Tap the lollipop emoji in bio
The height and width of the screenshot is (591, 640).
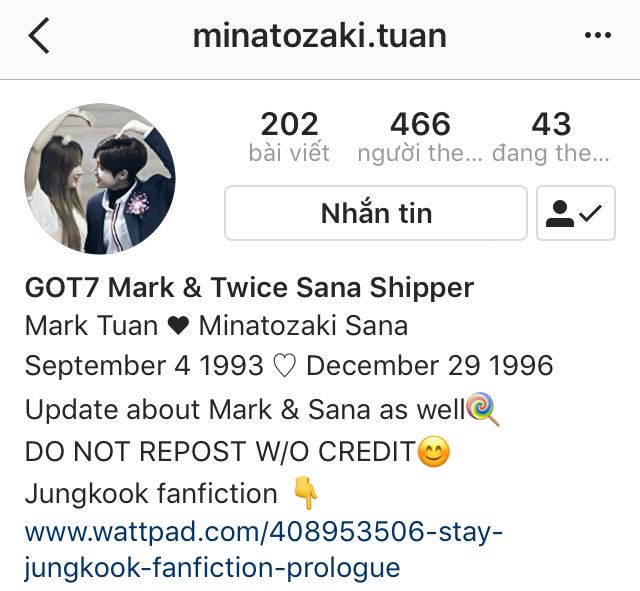click(482, 409)
